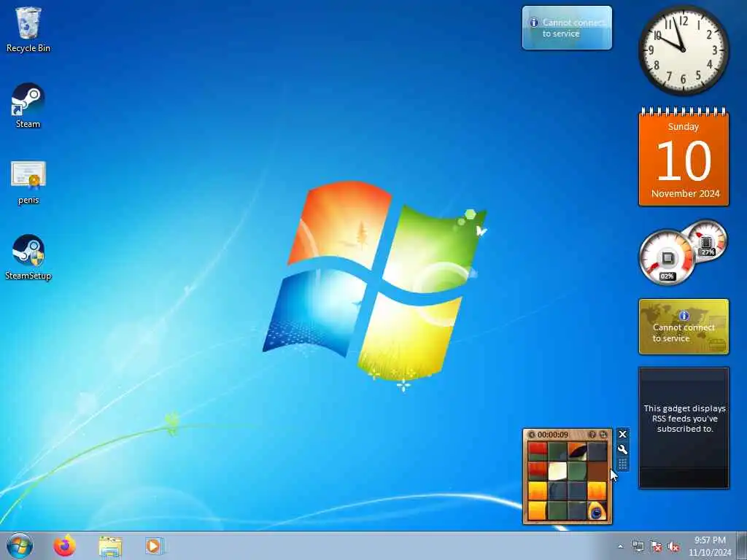Open the Recycle Bin desktop icon
The height and width of the screenshot is (560, 747).
click(28, 28)
